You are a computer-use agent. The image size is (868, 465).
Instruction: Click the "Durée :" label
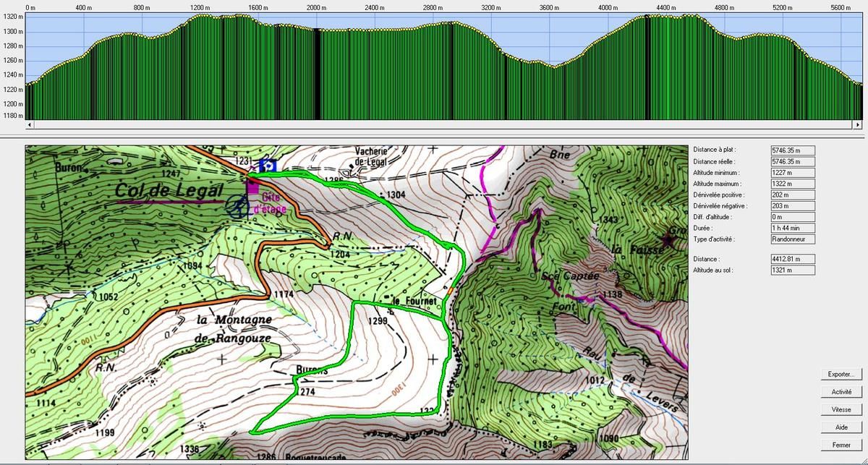[703, 229]
